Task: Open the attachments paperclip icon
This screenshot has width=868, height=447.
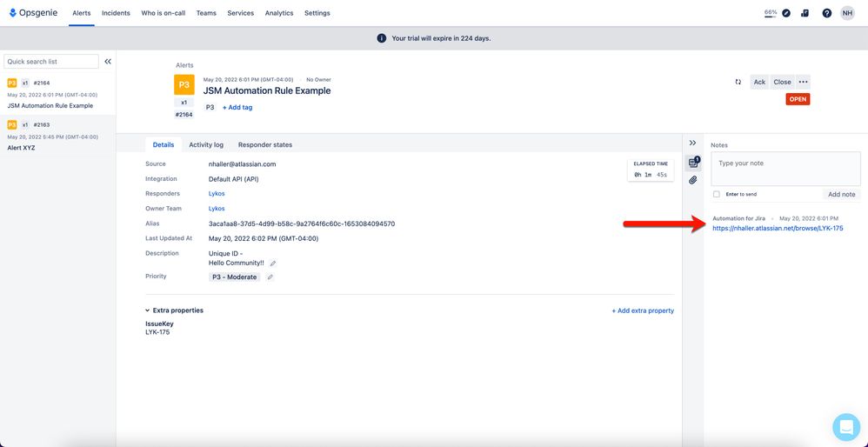Action: 692,180
